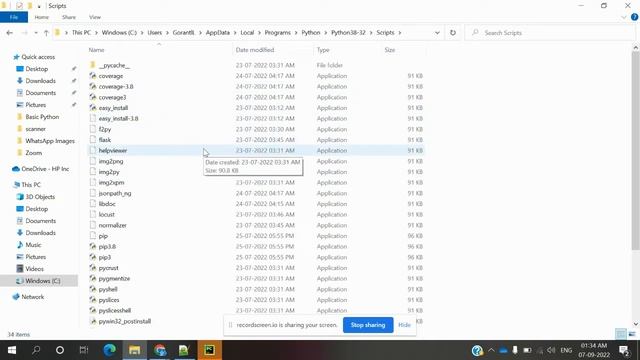Select the img2png file
The height and width of the screenshot is (360, 640).
pyautogui.click(x=111, y=161)
